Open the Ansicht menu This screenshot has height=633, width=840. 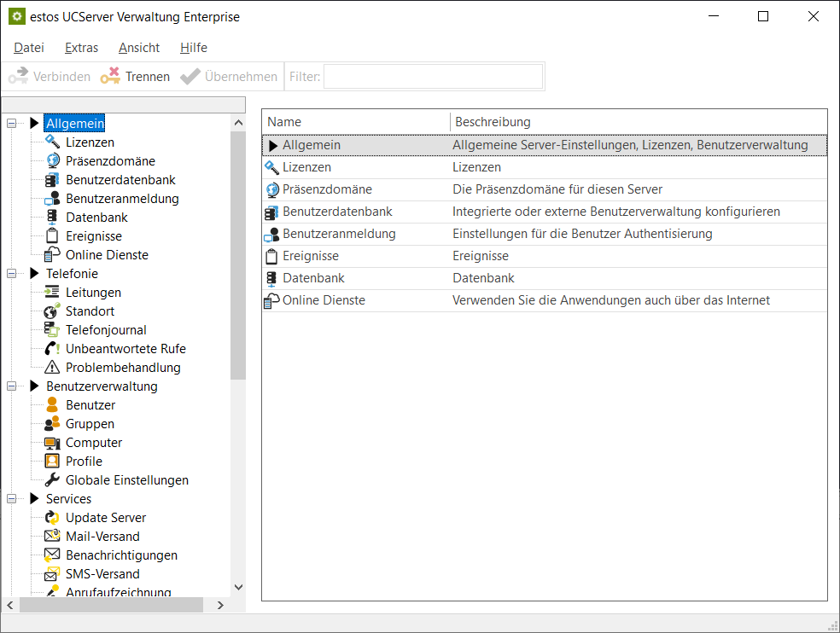139,48
